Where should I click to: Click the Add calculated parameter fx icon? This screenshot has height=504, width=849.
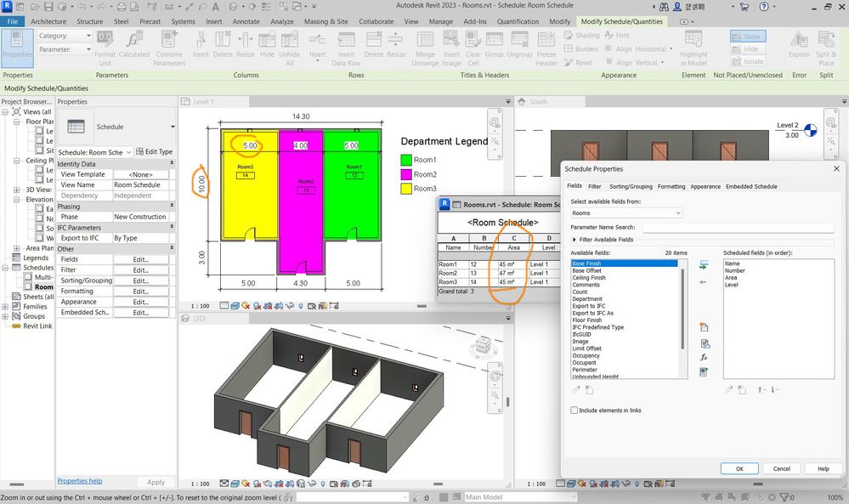(x=704, y=357)
